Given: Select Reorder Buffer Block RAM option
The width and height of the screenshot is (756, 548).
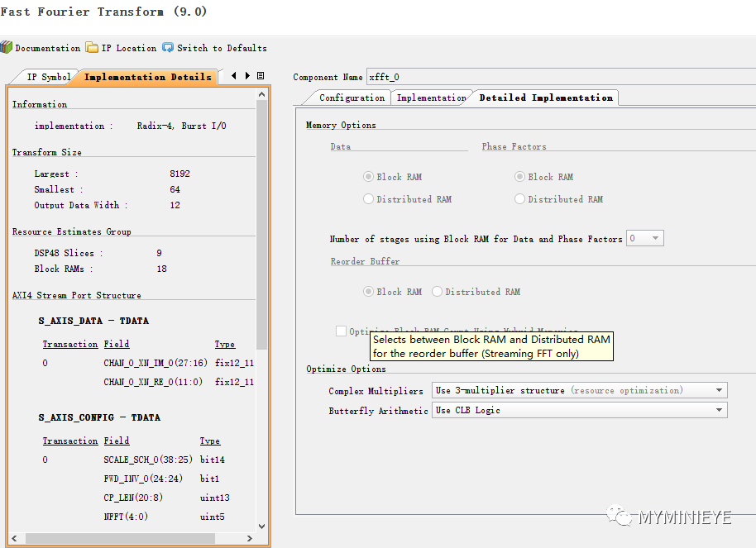Looking at the screenshot, I should click(368, 292).
